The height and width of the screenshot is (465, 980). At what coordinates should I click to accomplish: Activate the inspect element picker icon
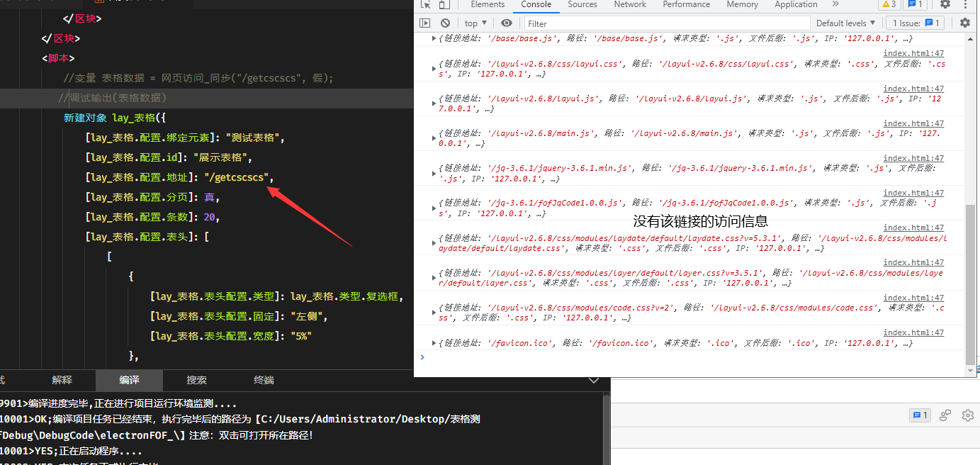[425, 4]
